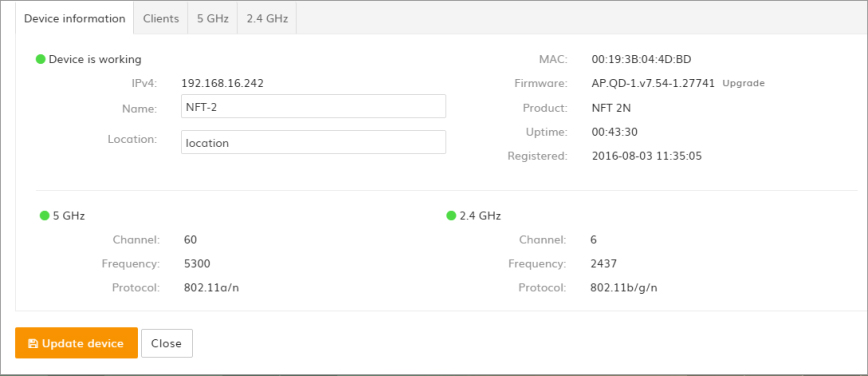Click the protocol value 802.11a/n
The width and height of the screenshot is (868, 376).
[212, 288]
